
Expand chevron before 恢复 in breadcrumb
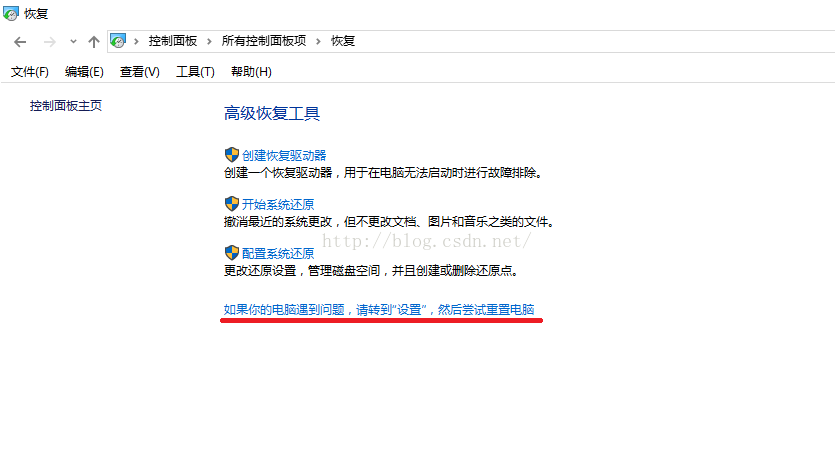pyautogui.click(x=318, y=41)
